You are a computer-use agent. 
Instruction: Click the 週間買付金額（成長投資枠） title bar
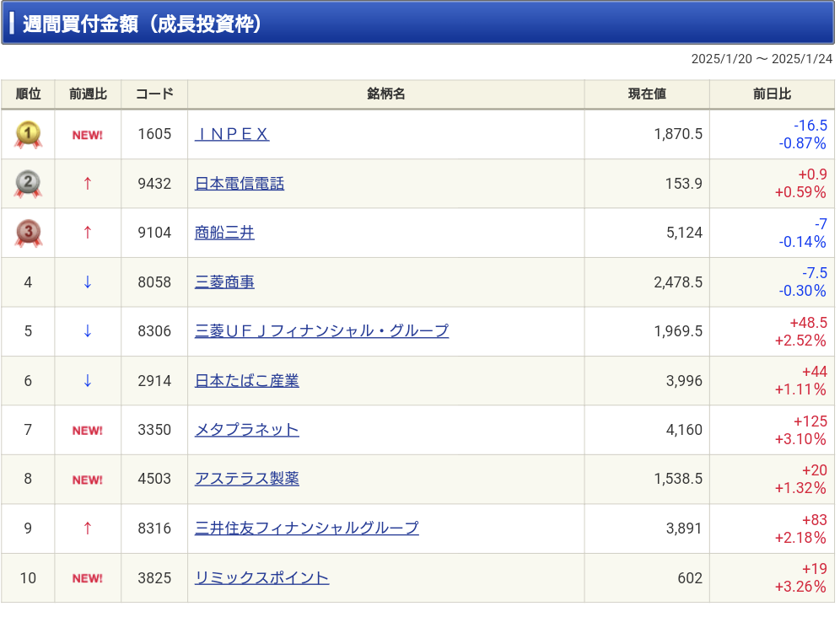pyautogui.click(x=417, y=24)
